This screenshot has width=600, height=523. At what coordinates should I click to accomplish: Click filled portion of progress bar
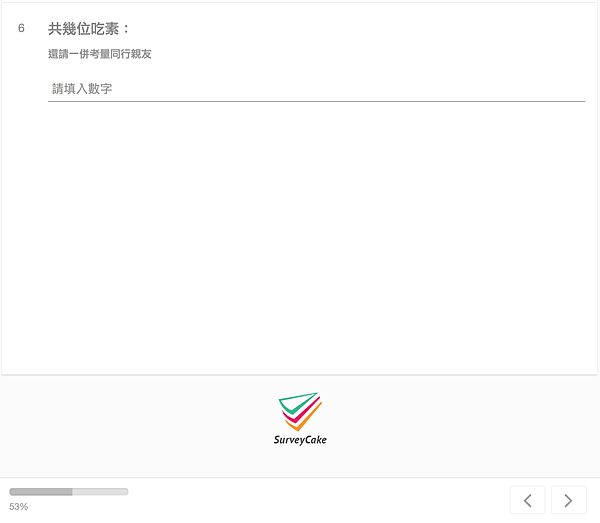coord(41,492)
